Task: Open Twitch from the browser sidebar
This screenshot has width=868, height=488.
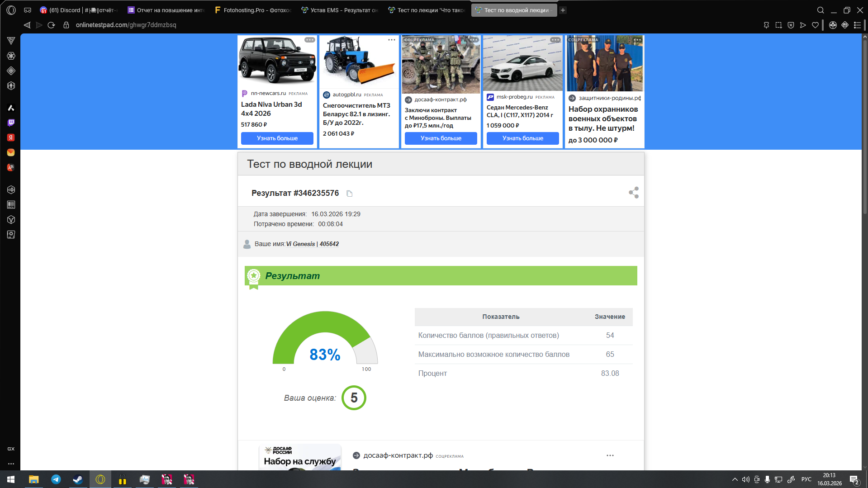Action: [11, 123]
